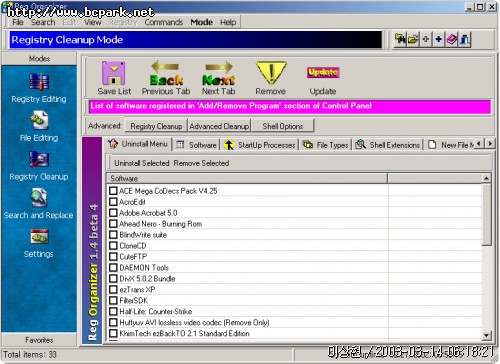Image resolution: width=500 pixels, height=364 pixels.
Task: Click Uninstall Selected
Action: 142,163
